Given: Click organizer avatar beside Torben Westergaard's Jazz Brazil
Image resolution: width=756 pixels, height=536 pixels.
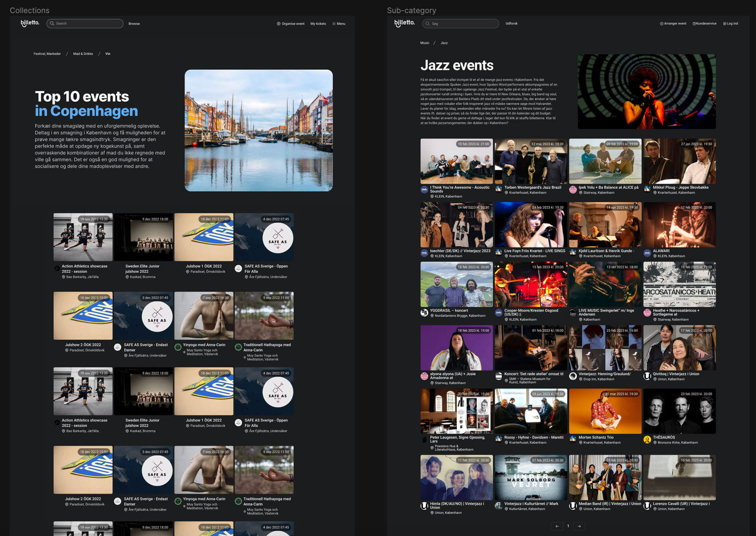Looking at the screenshot, I should pyautogui.click(x=498, y=189).
